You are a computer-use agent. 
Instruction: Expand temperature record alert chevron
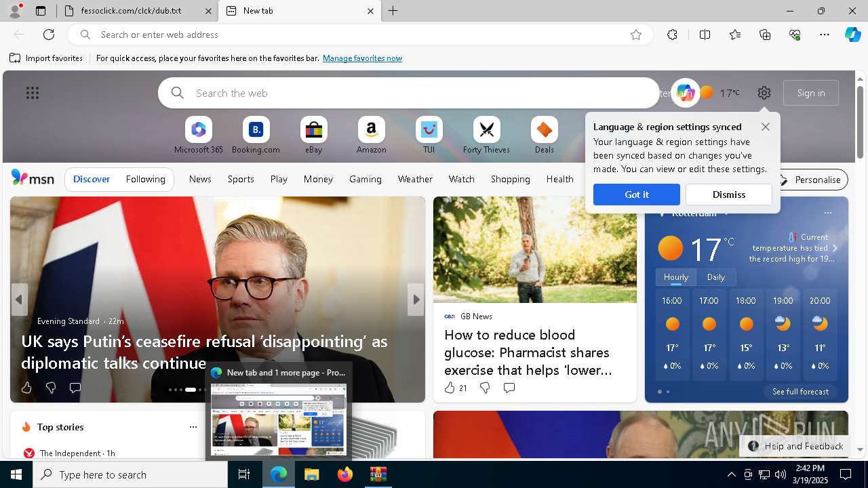pyautogui.click(x=835, y=248)
